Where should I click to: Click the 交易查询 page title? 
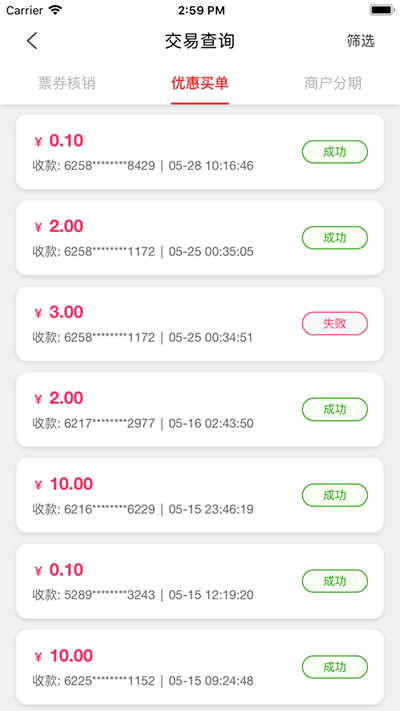[x=200, y=41]
